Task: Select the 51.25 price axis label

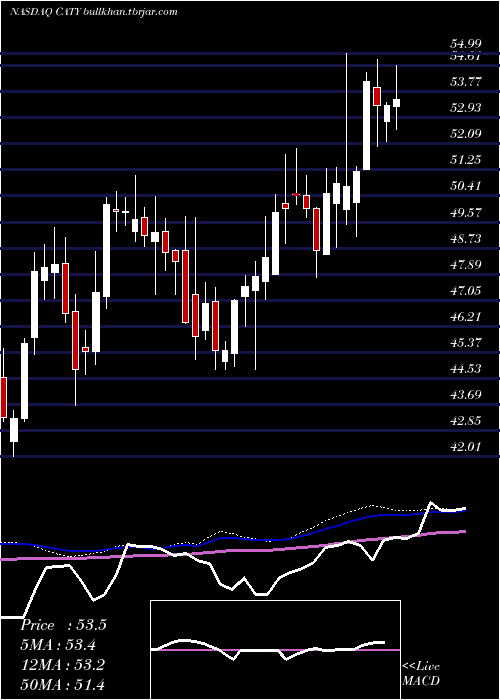Action: click(466, 159)
